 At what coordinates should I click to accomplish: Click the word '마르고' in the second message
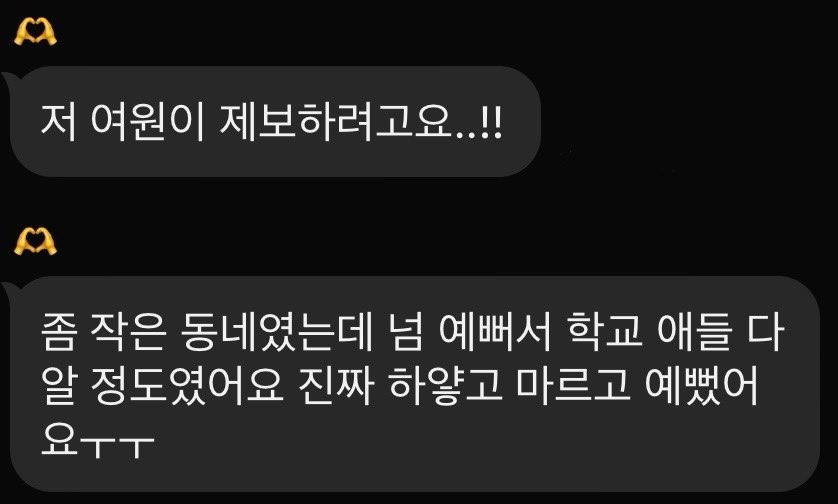tap(572, 386)
